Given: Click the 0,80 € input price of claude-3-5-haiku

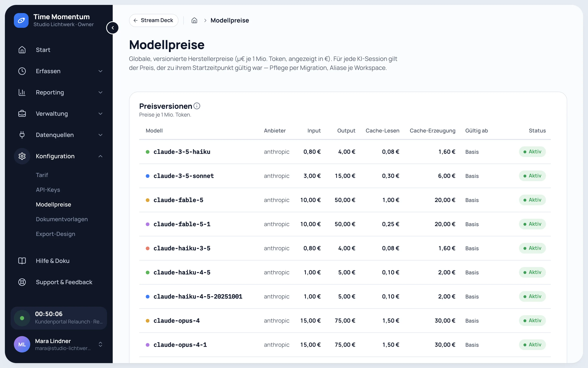Looking at the screenshot, I should click(x=312, y=152).
